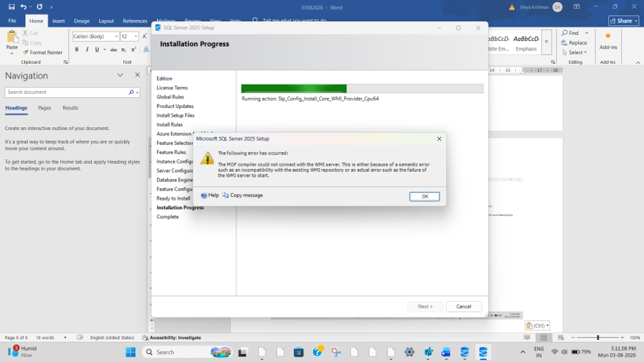Viewport: 644px width, 362px height.
Task: Open the Clipboard pane dialog launcher
Action: click(x=66, y=62)
